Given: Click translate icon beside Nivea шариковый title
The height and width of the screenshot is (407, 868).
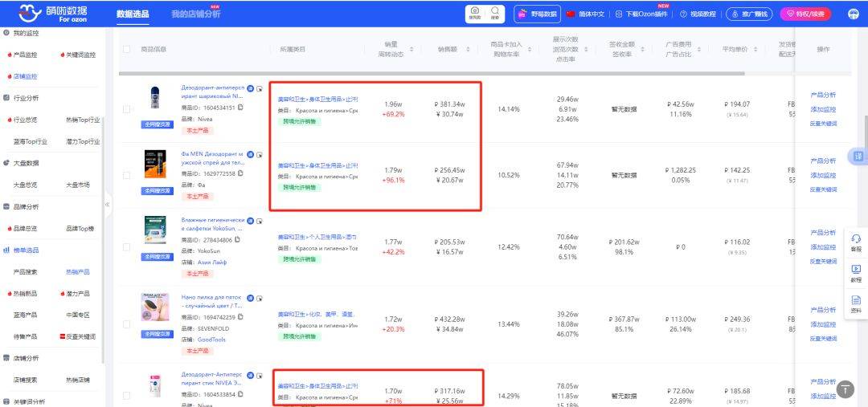Looking at the screenshot, I should point(250,88).
